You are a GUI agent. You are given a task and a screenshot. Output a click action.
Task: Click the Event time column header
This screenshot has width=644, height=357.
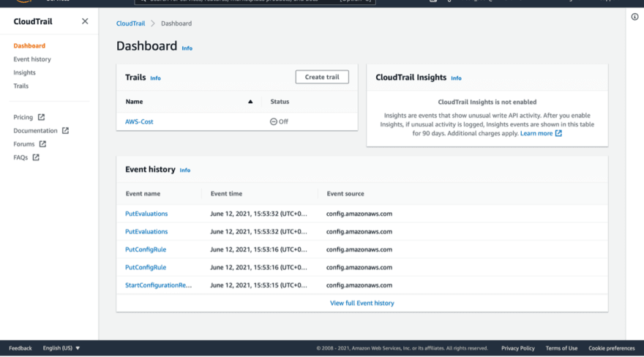click(226, 194)
